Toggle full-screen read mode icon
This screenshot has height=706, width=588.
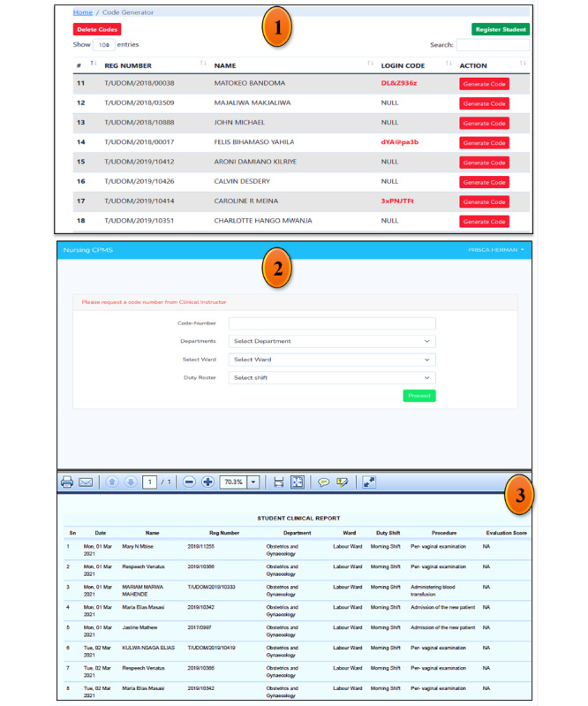pyautogui.click(x=369, y=482)
